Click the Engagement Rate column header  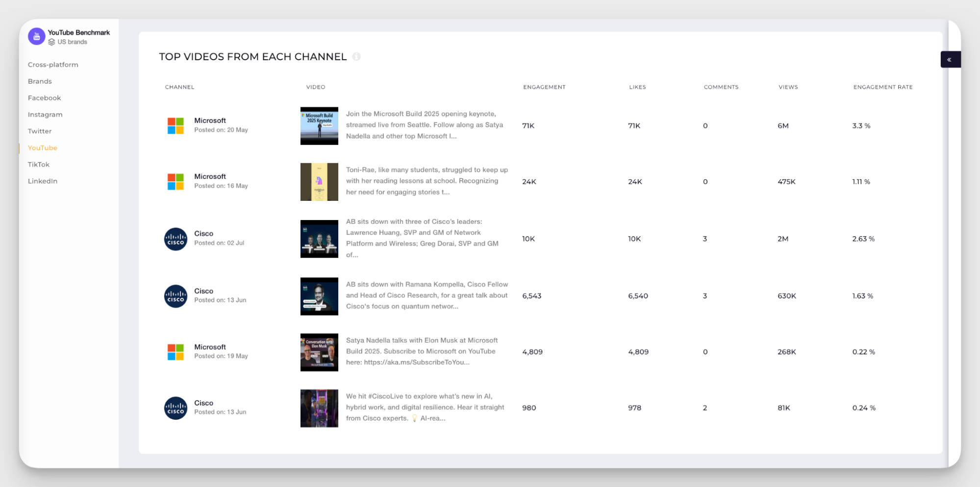click(x=882, y=87)
